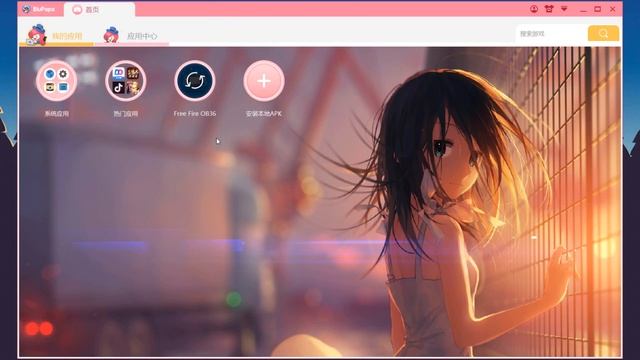The width and height of the screenshot is (640, 360).
Task: Select the 首页 home tab
Action: [99, 9]
